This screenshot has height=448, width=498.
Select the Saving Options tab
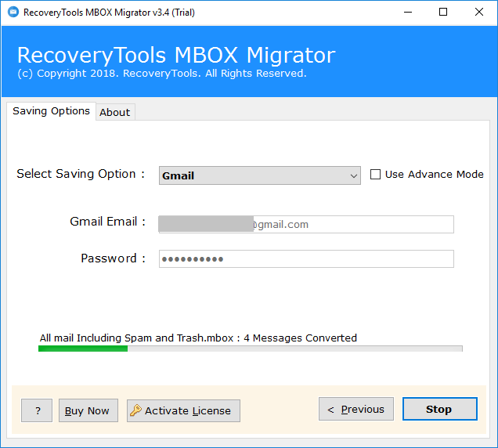coord(51,111)
